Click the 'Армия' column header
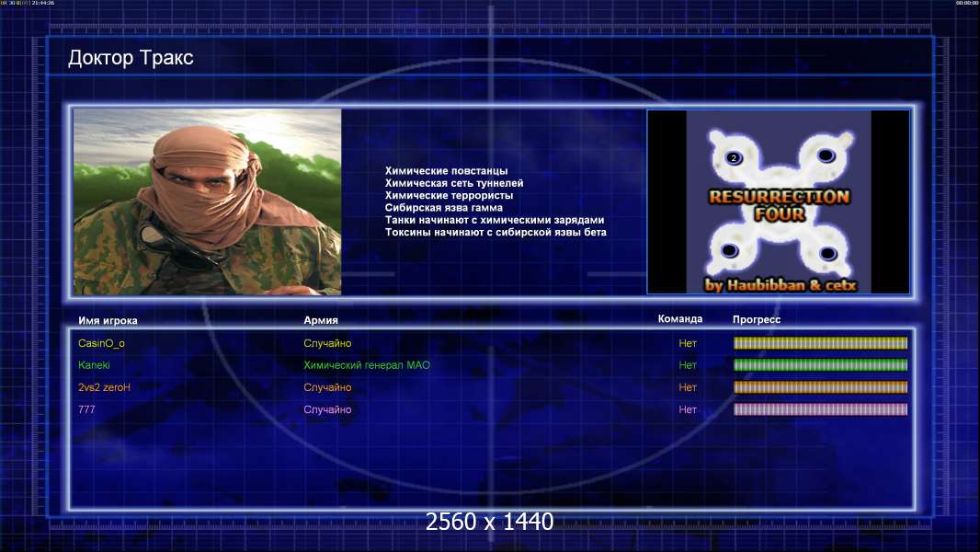 click(x=321, y=320)
